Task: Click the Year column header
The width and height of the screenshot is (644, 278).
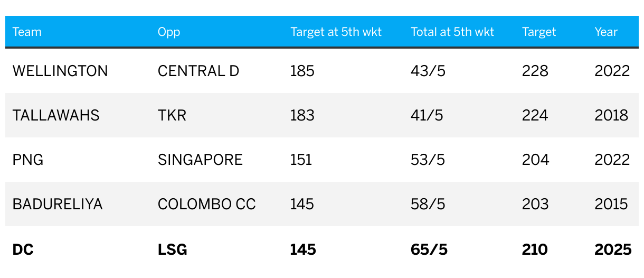Action: point(606,32)
